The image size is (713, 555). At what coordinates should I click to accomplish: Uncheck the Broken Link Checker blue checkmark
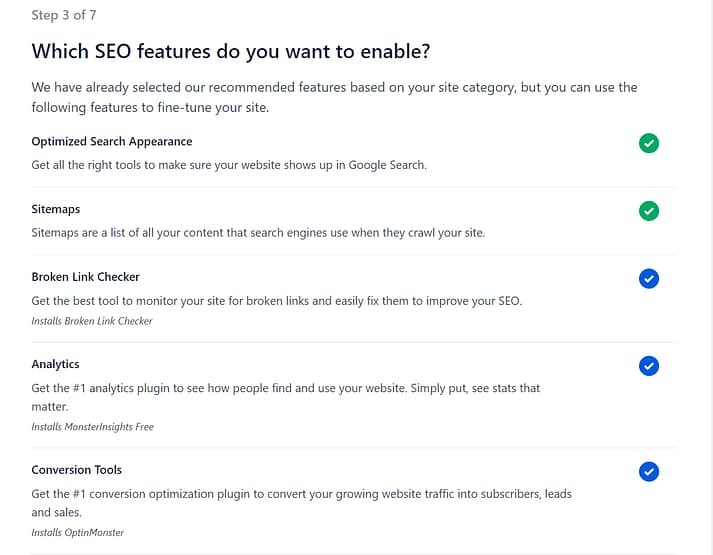point(649,279)
